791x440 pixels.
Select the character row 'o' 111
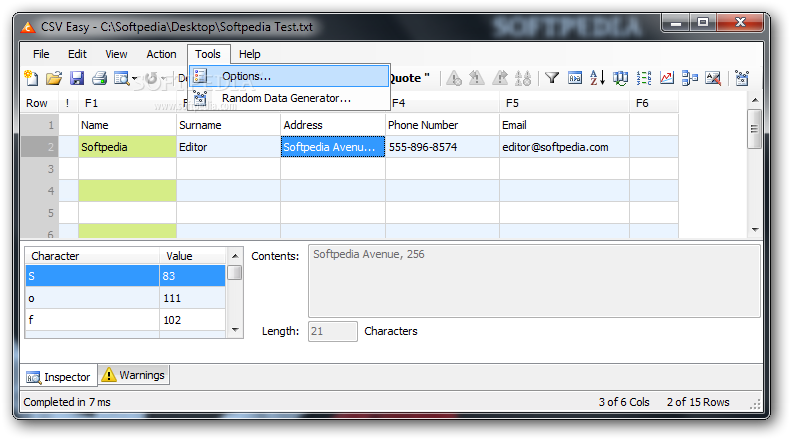pos(125,298)
